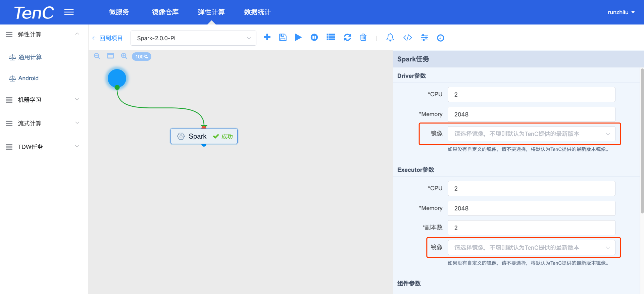Screen dimensions: 644x294
Task: Go back via 回到项目 link
Action: click(107, 38)
